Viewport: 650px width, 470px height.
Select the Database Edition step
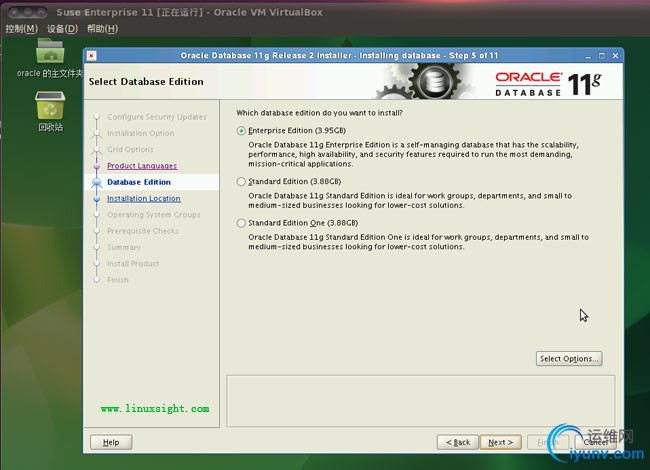click(139, 182)
